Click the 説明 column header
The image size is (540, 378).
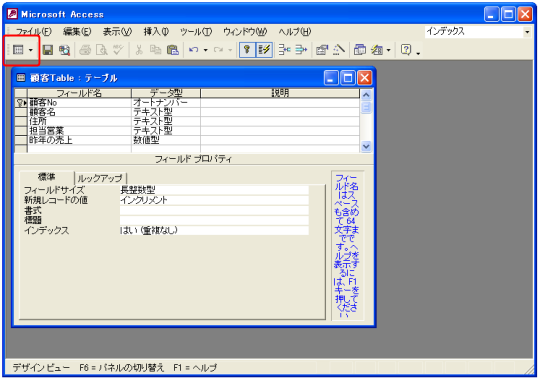pos(280,93)
